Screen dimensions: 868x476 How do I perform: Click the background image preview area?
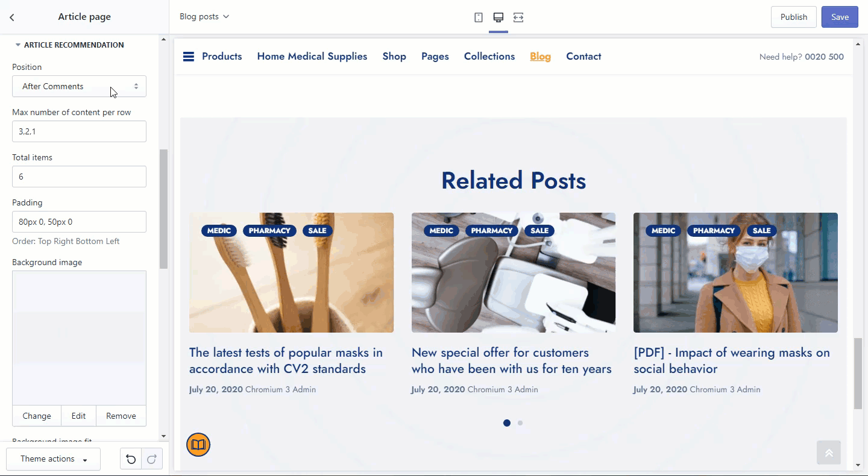pos(79,338)
